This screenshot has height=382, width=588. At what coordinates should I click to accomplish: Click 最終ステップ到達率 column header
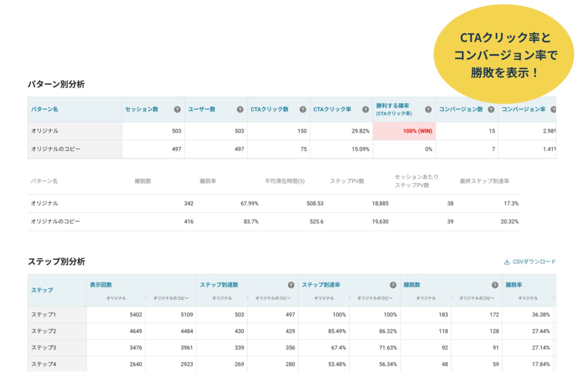click(x=484, y=181)
